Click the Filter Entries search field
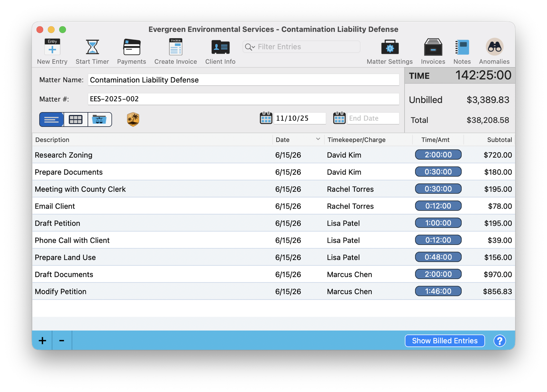 (301, 47)
